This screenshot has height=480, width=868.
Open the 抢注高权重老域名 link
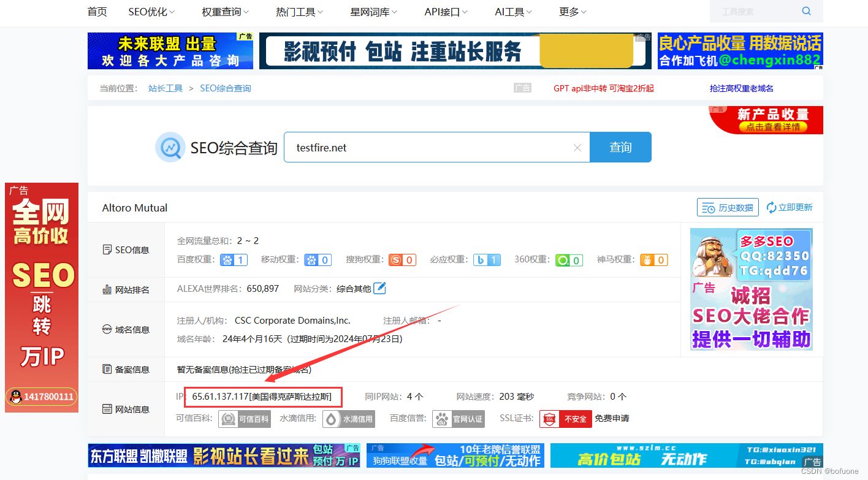(x=742, y=88)
